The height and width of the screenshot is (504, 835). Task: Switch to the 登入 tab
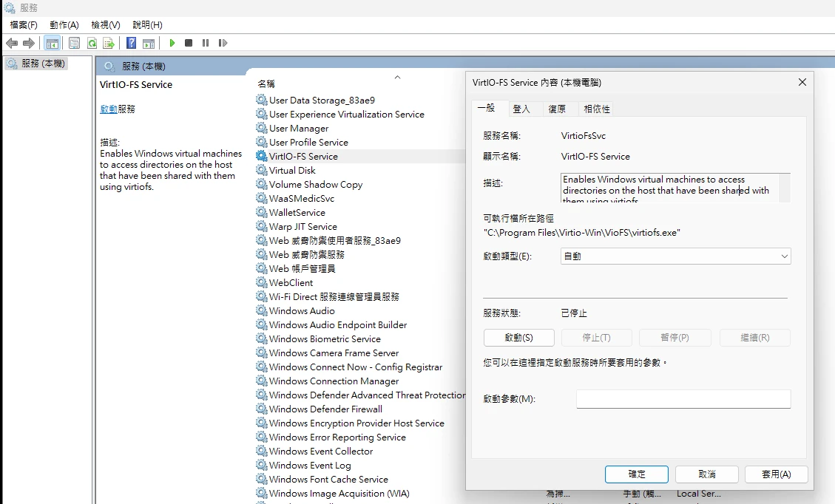(521, 109)
